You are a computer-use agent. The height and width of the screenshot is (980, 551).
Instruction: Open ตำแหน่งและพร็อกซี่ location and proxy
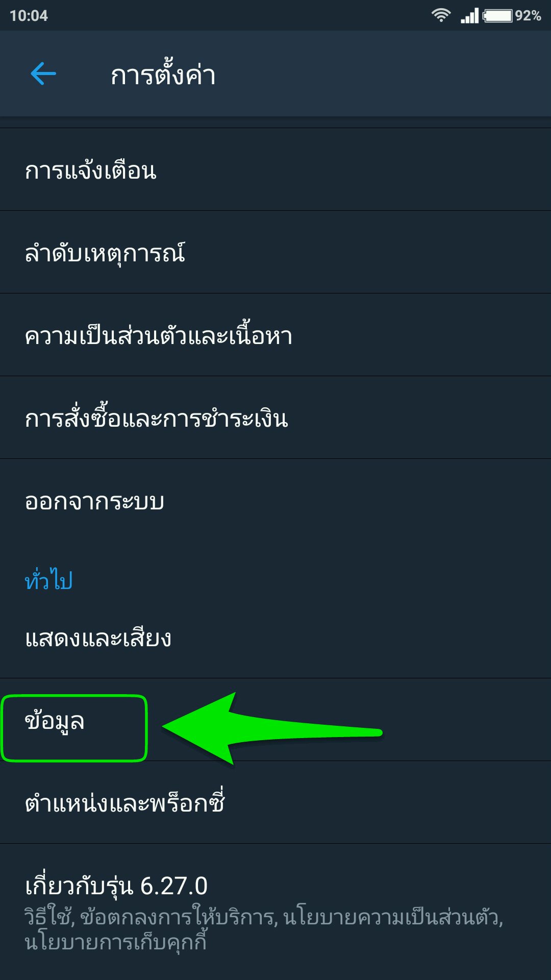pyautogui.click(x=275, y=802)
